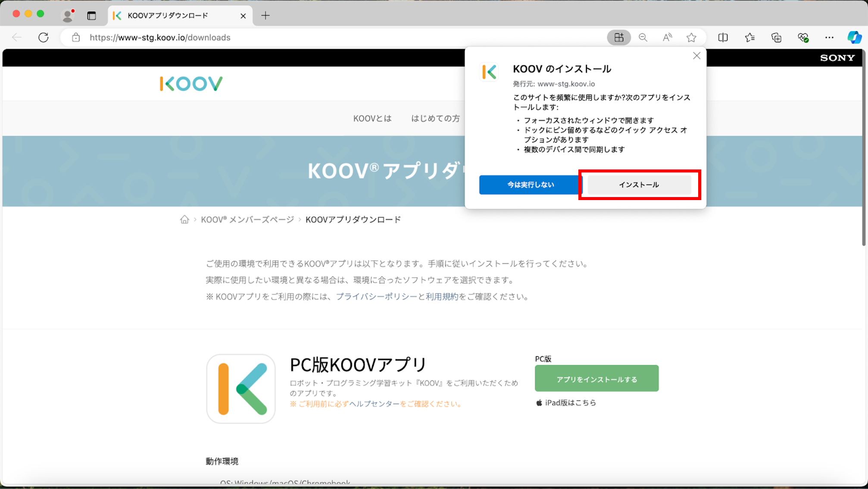Open the Settings and more ellipsis menu
Image resolution: width=868 pixels, height=489 pixels.
tap(829, 38)
